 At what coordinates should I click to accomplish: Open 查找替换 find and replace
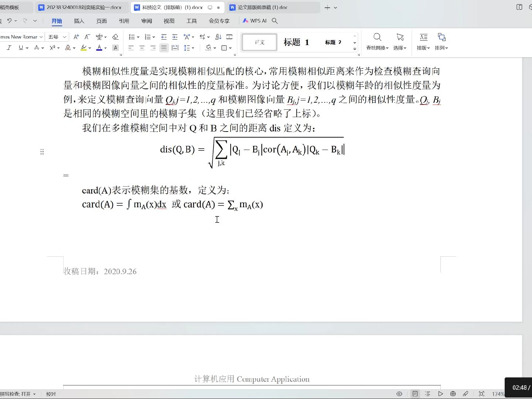coord(377,41)
